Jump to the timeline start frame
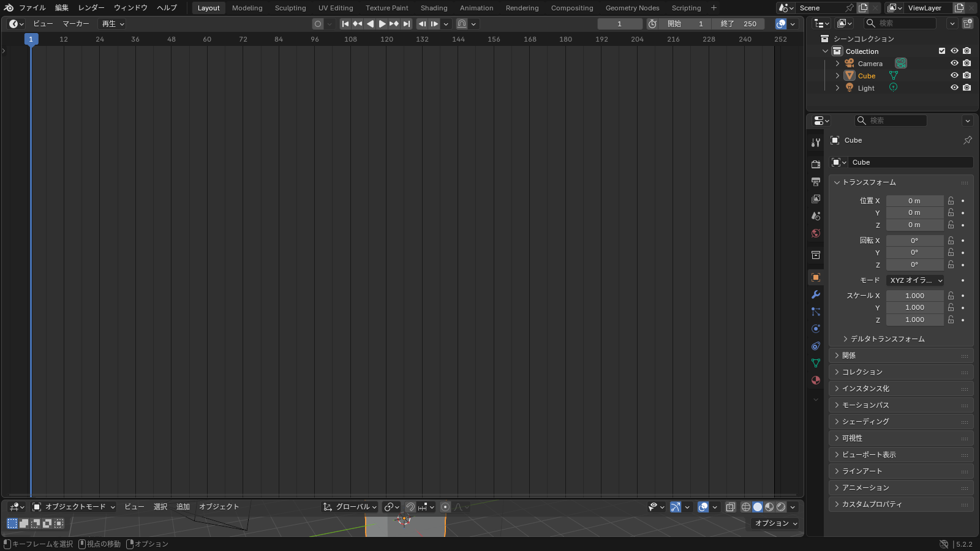Image resolution: width=980 pixels, height=551 pixels. click(345, 24)
